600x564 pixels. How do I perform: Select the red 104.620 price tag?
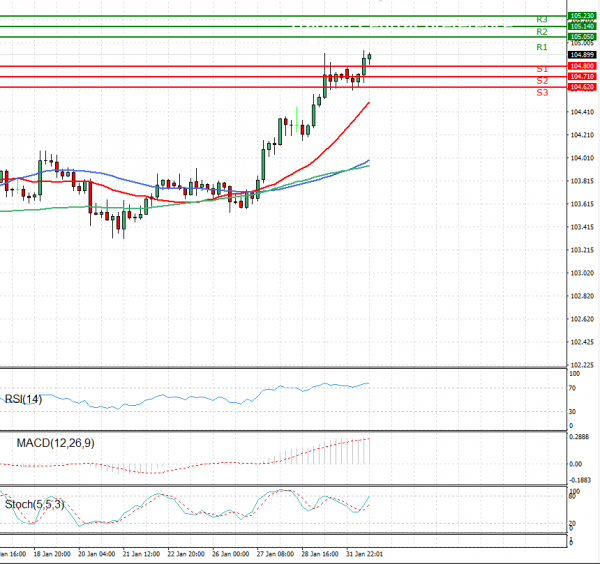pos(582,87)
